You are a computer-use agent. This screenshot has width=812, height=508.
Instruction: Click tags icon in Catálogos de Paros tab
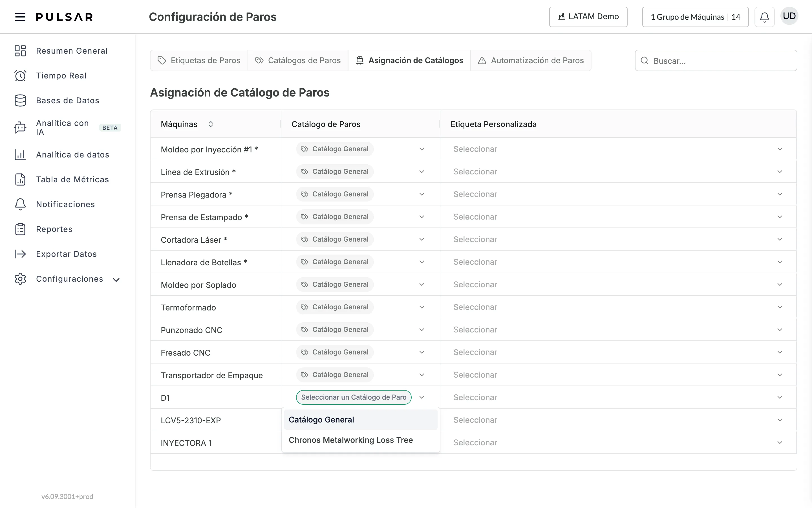click(x=259, y=60)
